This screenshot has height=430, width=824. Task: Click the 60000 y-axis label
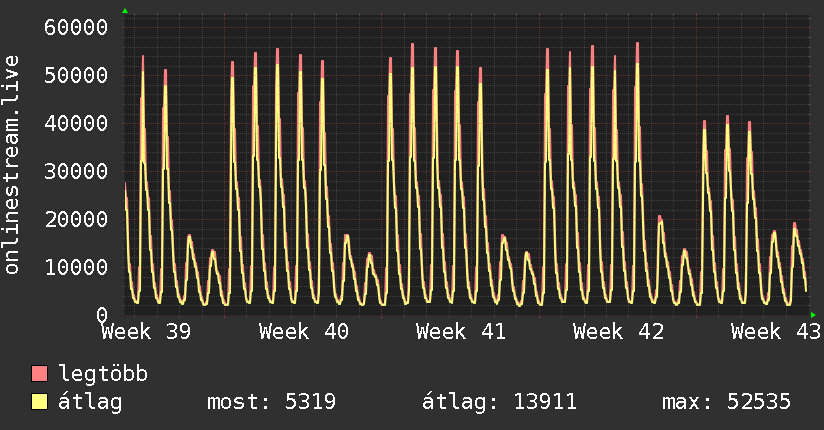tap(76, 27)
